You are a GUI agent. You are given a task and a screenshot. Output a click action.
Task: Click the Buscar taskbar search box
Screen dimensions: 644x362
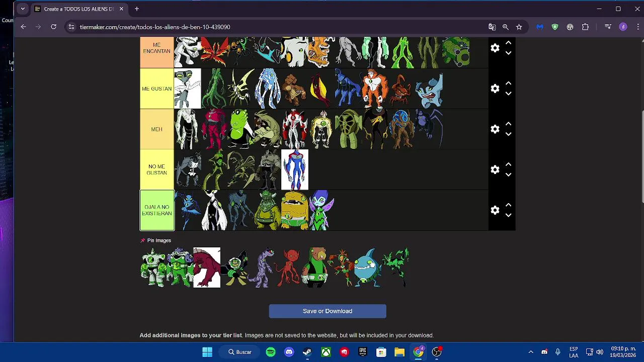(240, 352)
